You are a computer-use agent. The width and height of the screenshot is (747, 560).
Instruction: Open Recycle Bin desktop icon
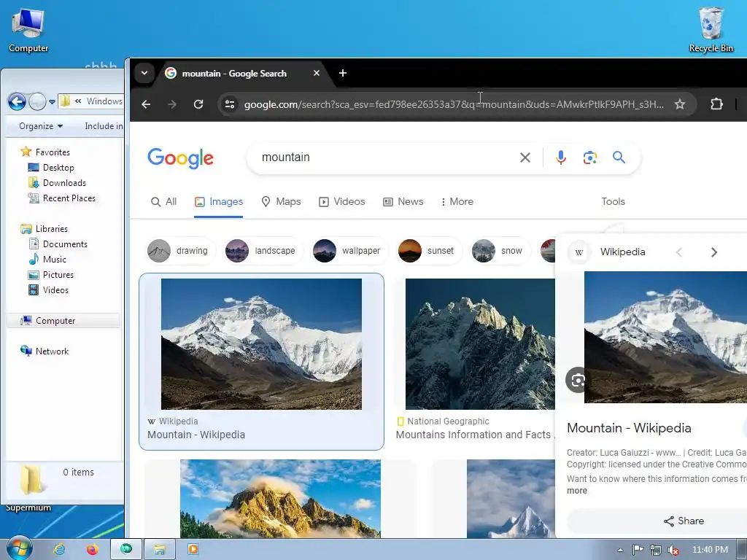[711, 29]
